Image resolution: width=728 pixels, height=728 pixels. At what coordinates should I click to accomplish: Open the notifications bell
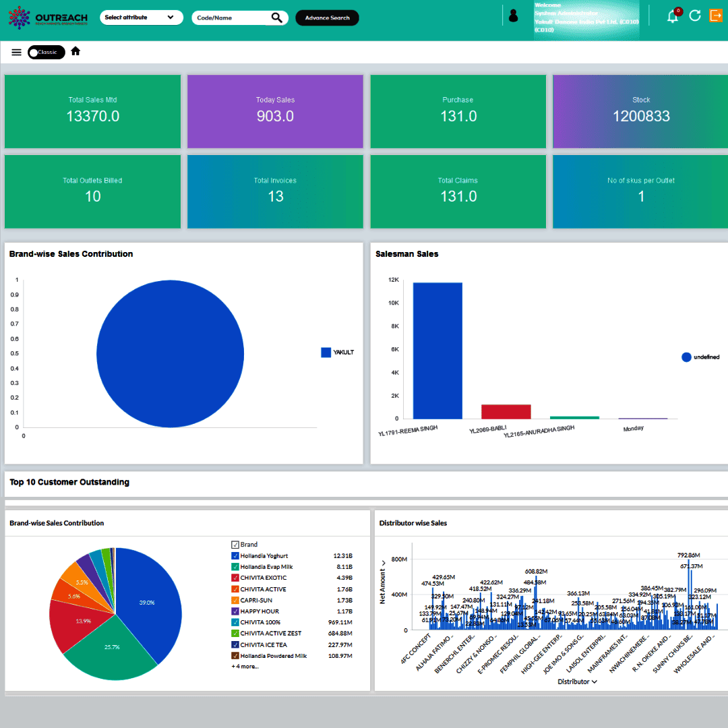pyautogui.click(x=672, y=17)
